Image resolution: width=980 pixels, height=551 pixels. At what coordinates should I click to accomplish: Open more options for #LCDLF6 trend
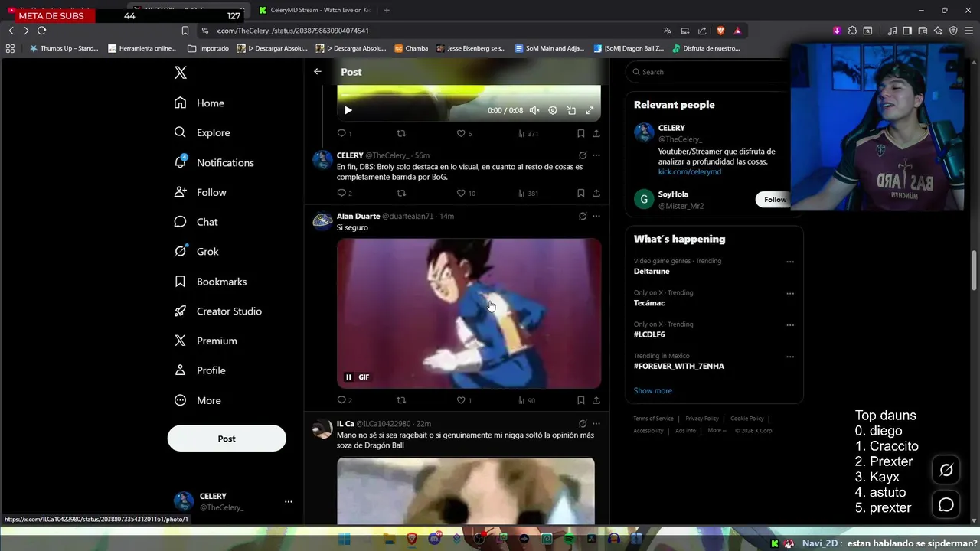pyautogui.click(x=790, y=325)
